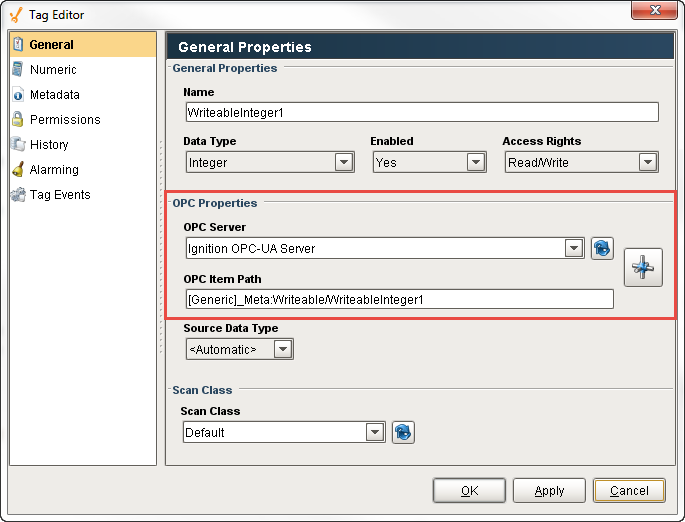The image size is (685, 522).
Task: Click the Metadata info icon
Action: tap(18, 95)
